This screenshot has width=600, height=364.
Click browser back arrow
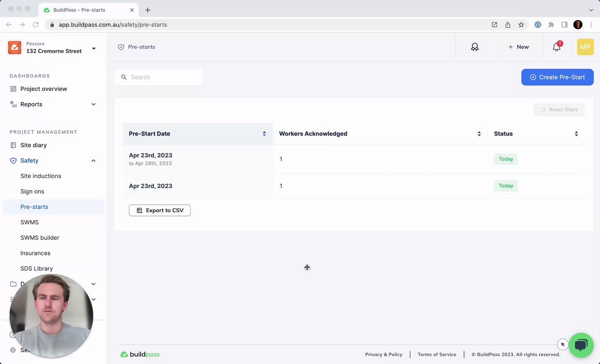point(8,25)
